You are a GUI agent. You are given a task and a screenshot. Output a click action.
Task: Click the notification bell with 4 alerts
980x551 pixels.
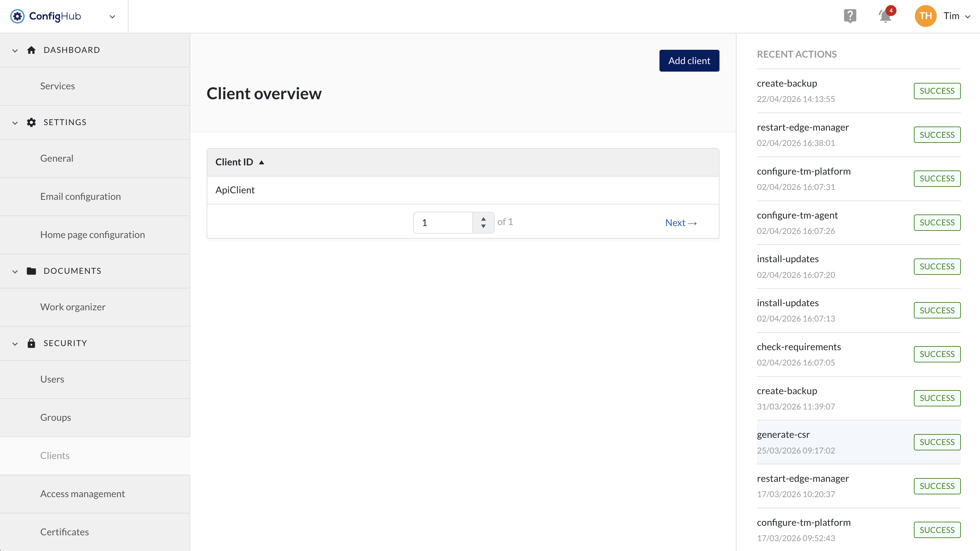(x=884, y=16)
